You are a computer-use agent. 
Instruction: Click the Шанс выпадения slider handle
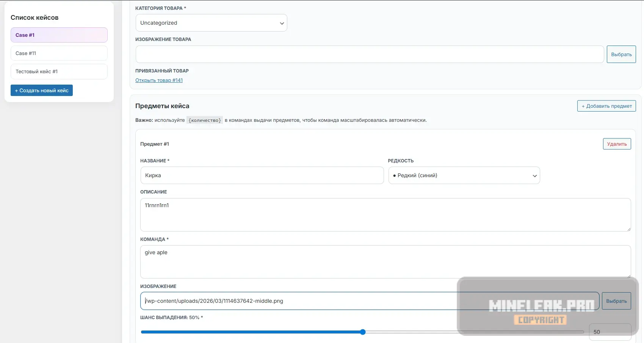363,332
